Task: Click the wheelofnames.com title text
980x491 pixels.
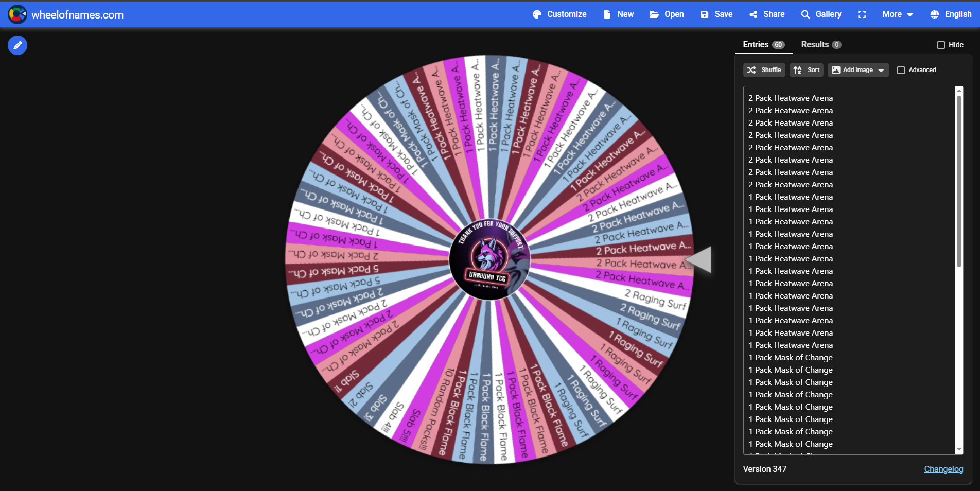Action: point(78,15)
